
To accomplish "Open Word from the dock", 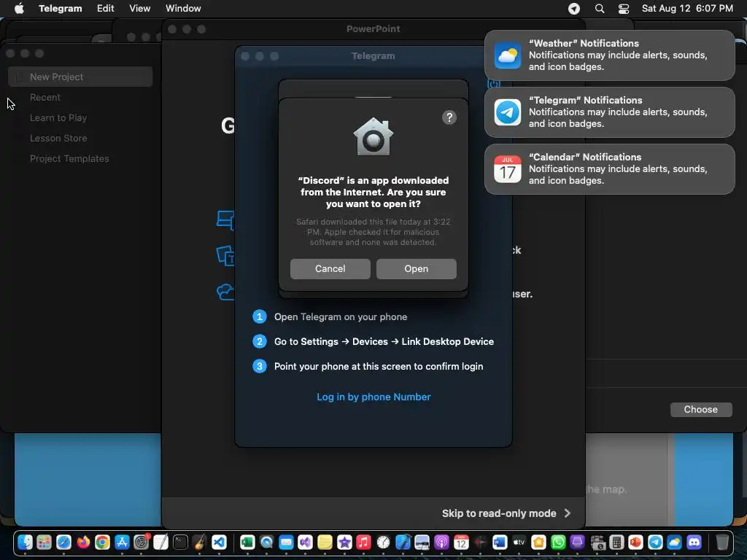I will [x=500, y=542].
